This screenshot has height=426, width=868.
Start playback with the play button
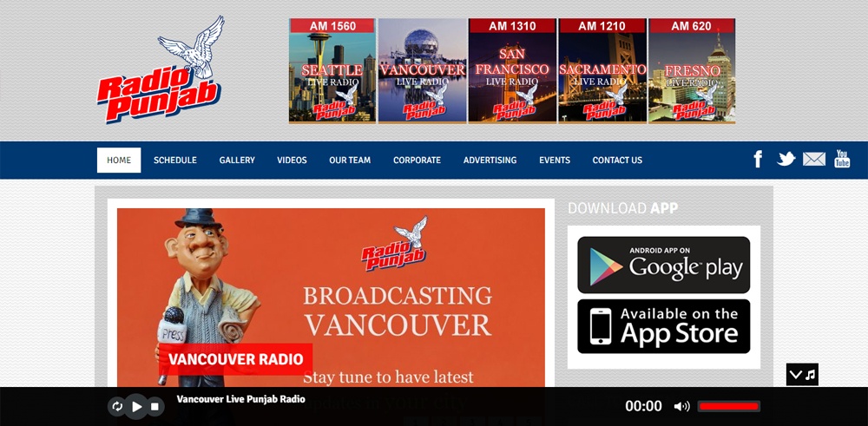click(136, 407)
